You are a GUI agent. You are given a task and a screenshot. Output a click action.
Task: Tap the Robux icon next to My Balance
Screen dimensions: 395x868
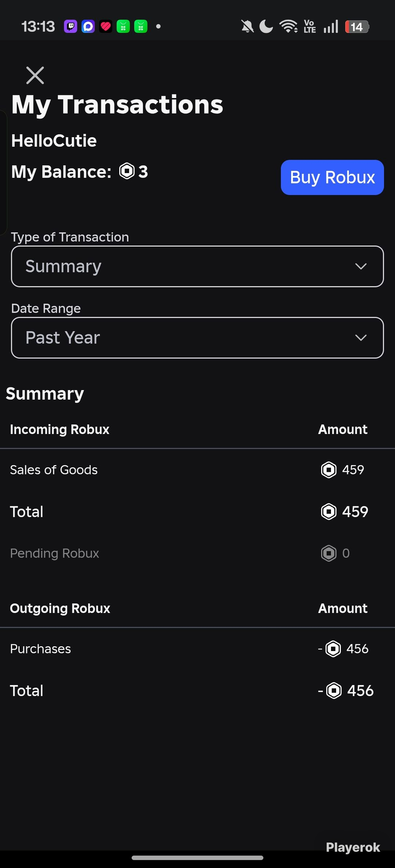pyautogui.click(x=127, y=171)
